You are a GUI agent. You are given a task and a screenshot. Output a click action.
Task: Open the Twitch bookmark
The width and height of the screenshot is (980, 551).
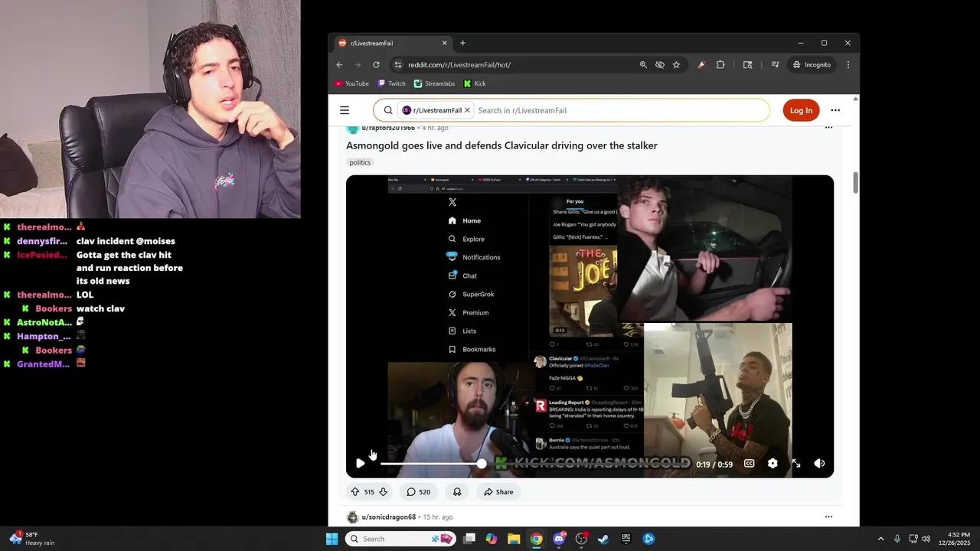[x=392, y=83]
